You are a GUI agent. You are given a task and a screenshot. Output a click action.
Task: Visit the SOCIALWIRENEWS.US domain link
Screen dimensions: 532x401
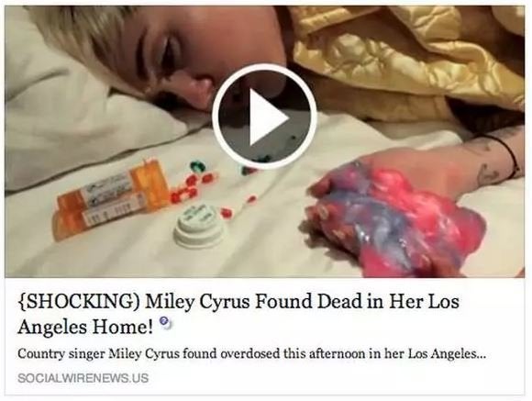tap(83, 378)
